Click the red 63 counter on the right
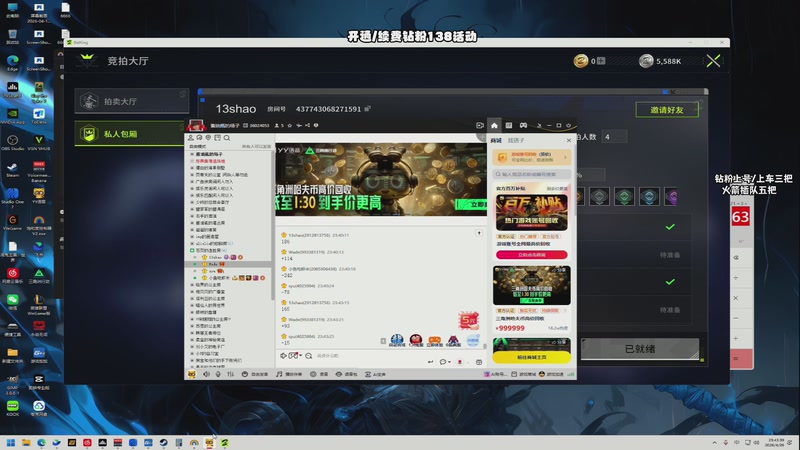This screenshot has height=450, width=800. coord(740,217)
